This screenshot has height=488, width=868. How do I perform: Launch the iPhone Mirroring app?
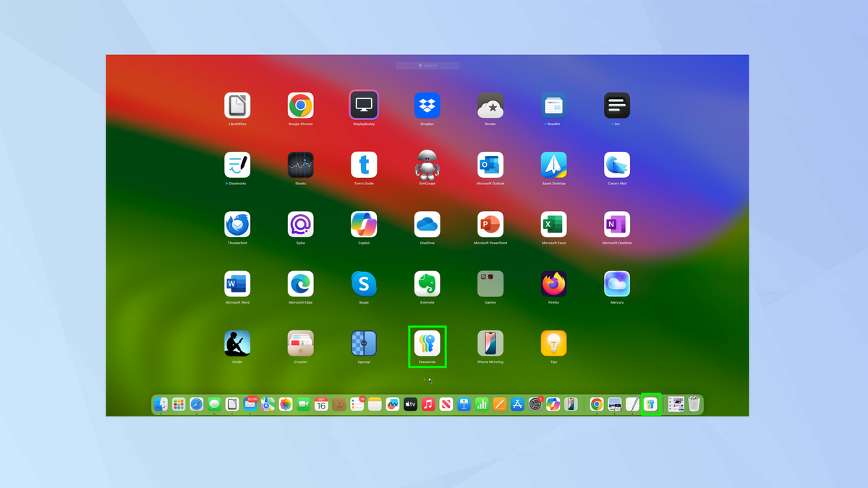coord(490,342)
